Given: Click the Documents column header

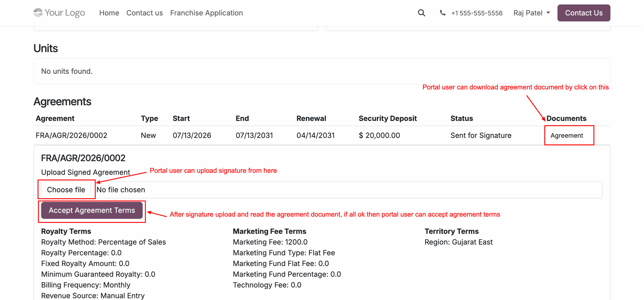Looking at the screenshot, I should pyautogui.click(x=566, y=118).
